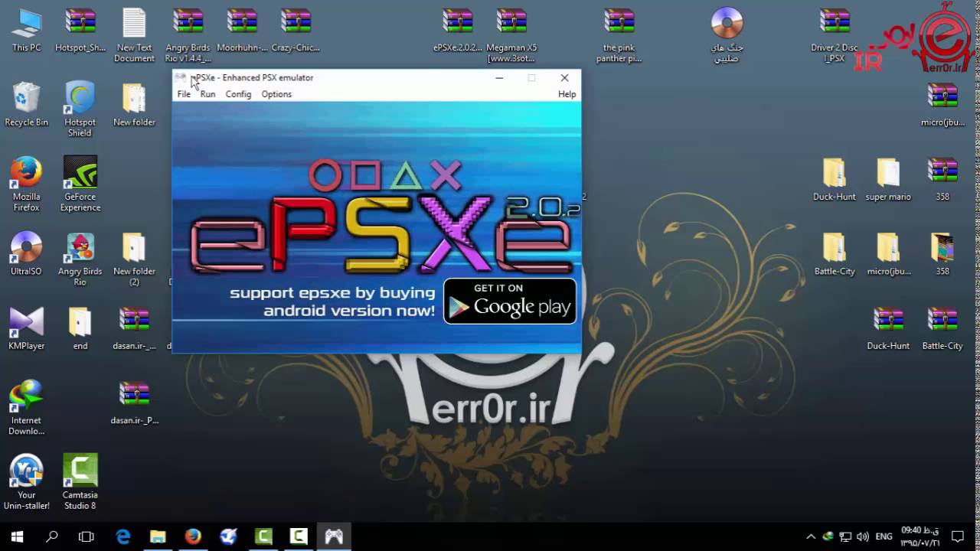The image size is (980, 551).
Task: Select the micro(jbu... folder icon
Action: coord(888,253)
